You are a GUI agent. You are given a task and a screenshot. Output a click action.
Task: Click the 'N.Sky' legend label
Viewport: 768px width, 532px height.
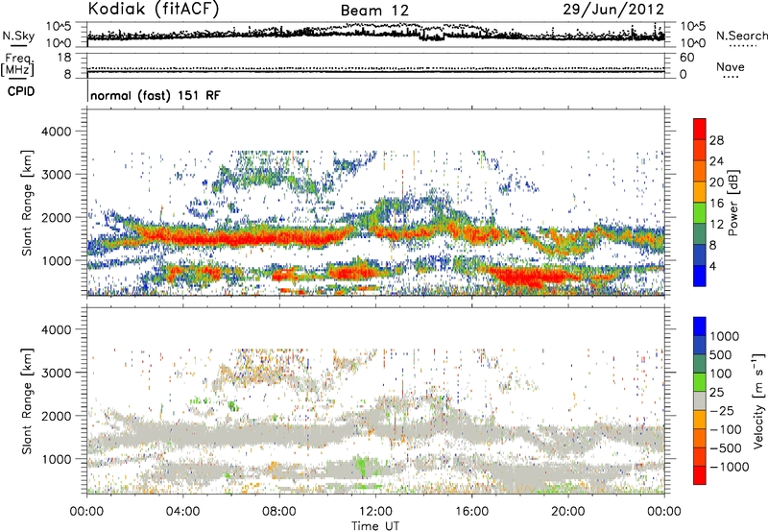tap(18, 36)
